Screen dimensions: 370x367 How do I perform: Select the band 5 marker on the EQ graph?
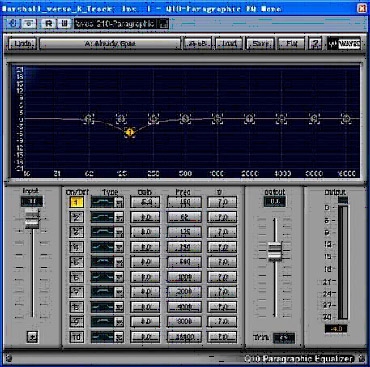click(185, 119)
